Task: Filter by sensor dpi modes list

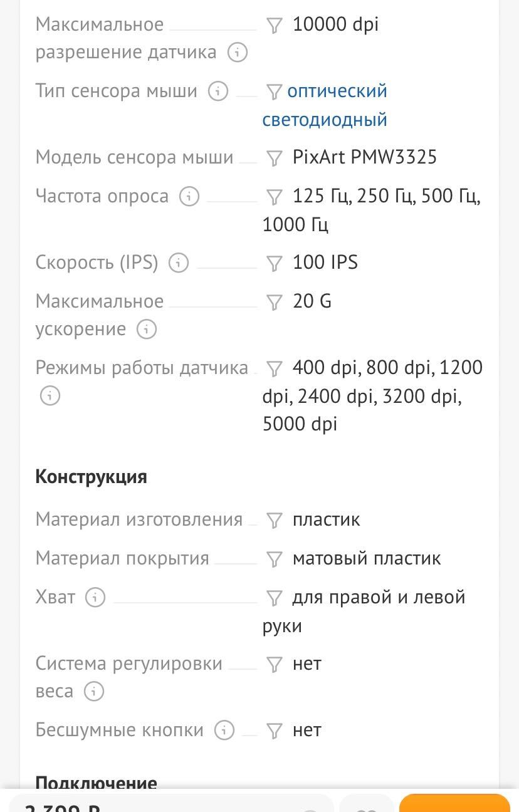Action: [274, 368]
